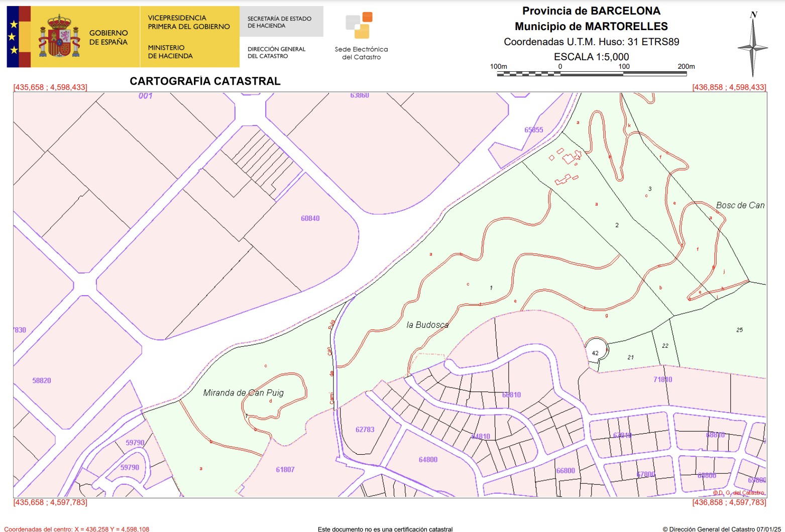Click the Ministerio de Hacienda yellow banner
Screen dimensions: 785x532
189,37
